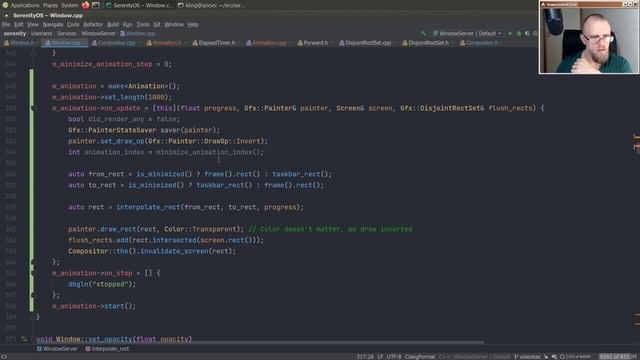Image resolution: width=640 pixels, height=360 pixels.
Task: Collapse the on_update lambda using the fold marker
Action: point(32,108)
